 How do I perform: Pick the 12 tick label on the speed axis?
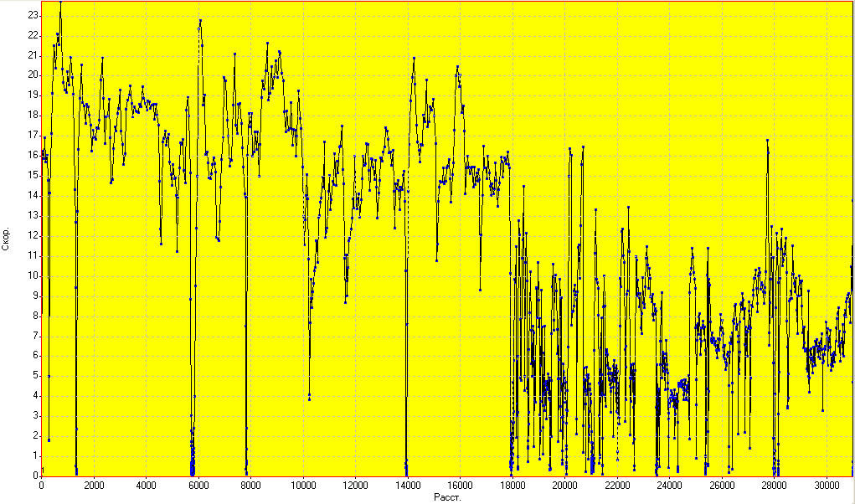33,236
